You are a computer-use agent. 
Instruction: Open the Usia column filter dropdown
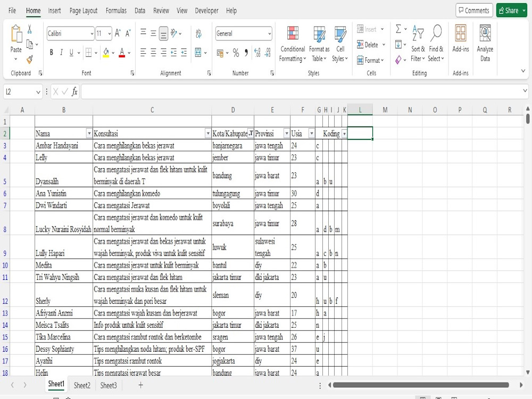coord(311,134)
